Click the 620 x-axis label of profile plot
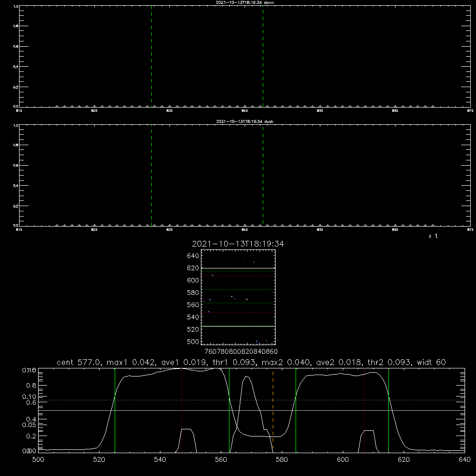The image size is (476, 476). click(404, 460)
